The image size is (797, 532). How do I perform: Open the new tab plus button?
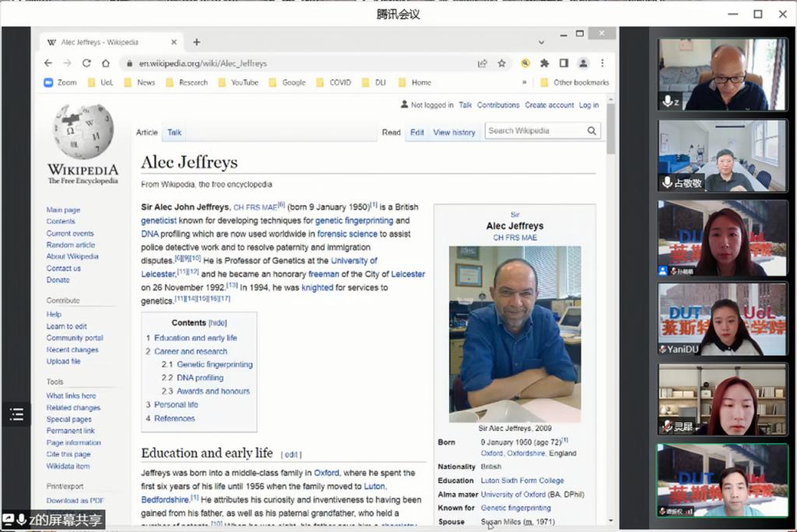[196, 42]
